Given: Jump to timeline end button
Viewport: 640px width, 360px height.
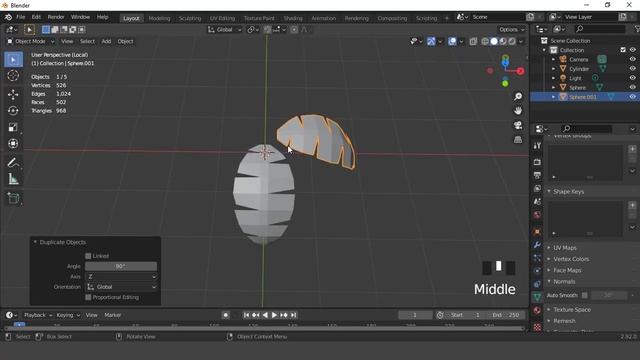Looking at the screenshot, I should click(293, 315).
